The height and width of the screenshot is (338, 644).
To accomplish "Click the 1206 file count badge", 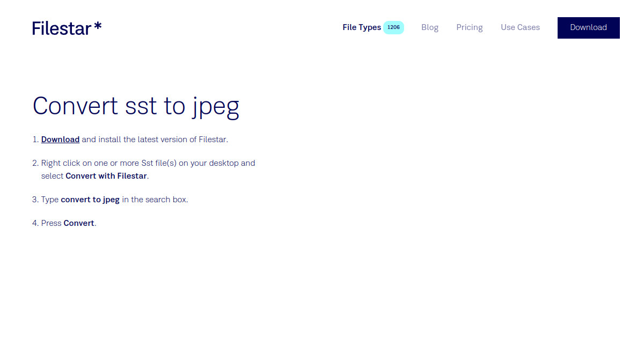I will point(393,27).
